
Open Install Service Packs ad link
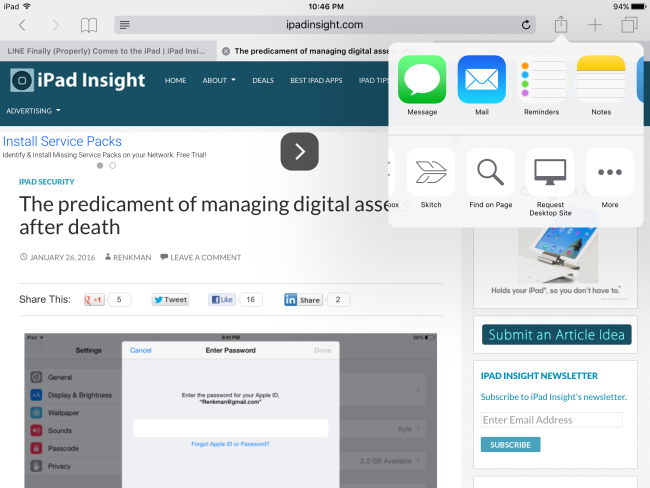[x=62, y=141]
